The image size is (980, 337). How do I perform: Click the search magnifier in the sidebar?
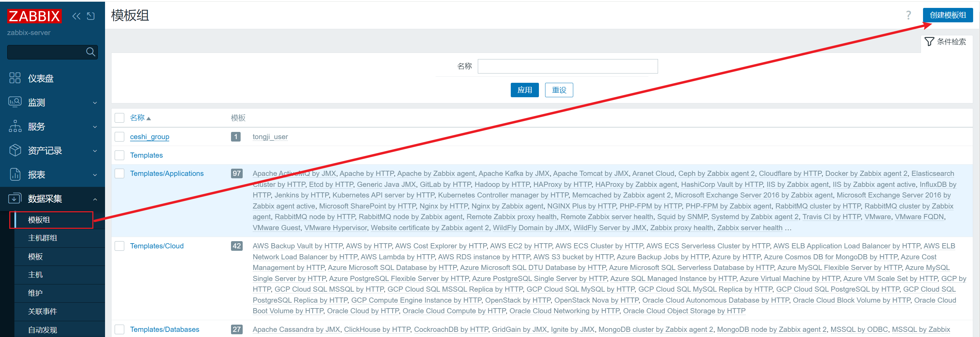(x=91, y=52)
